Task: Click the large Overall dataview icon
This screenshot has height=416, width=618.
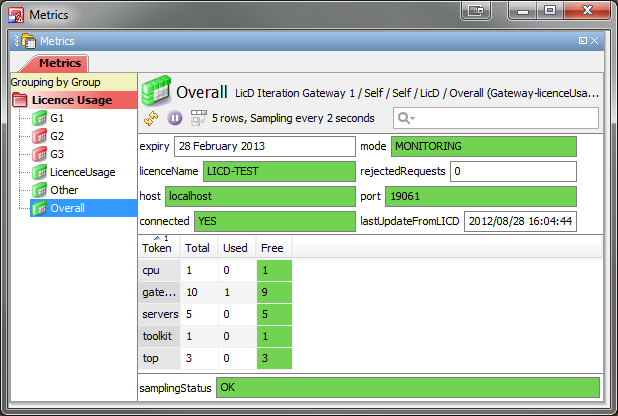Action: pyautogui.click(x=154, y=90)
